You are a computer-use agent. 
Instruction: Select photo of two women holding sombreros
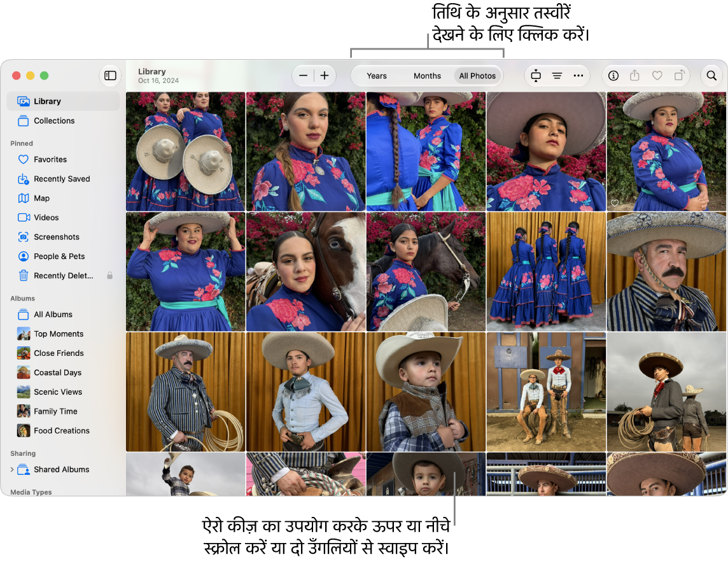click(x=185, y=152)
